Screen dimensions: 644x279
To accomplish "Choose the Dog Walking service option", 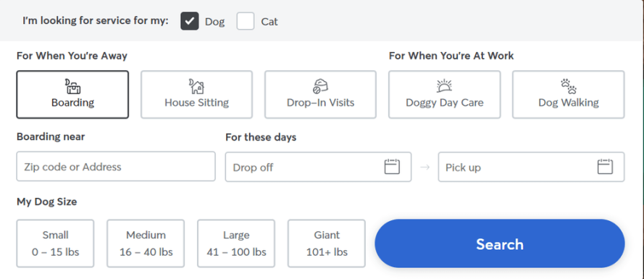I will click(x=569, y=94).
